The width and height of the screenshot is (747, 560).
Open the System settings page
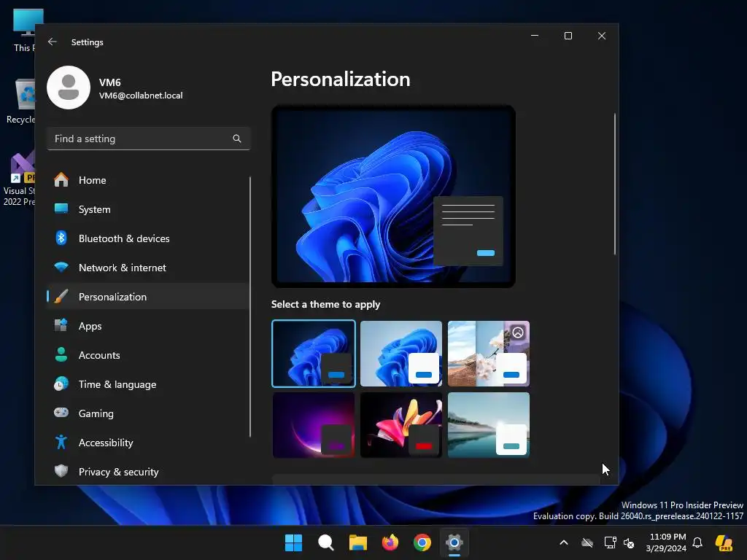tap(148, 209)
